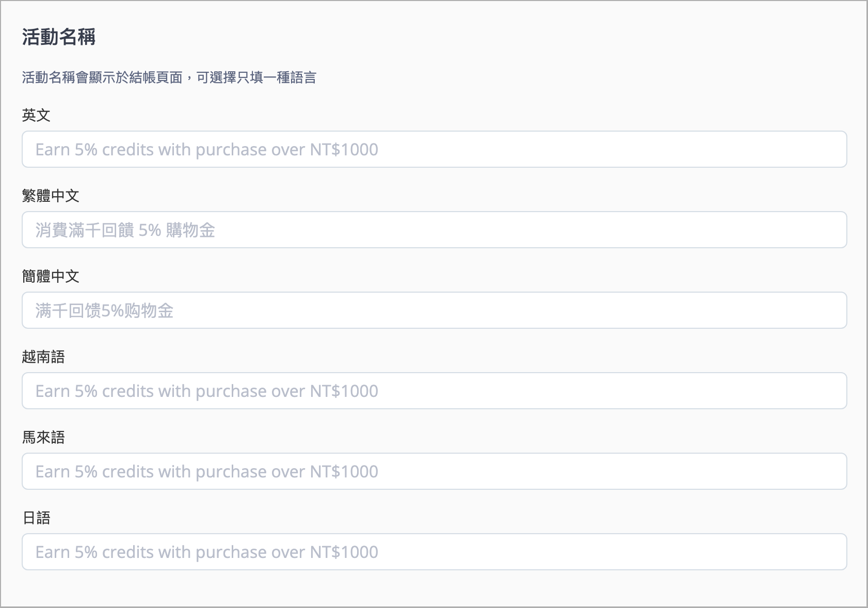Click the 越南語 activity name text box
868x608 pixels.
tap(434, 391)
